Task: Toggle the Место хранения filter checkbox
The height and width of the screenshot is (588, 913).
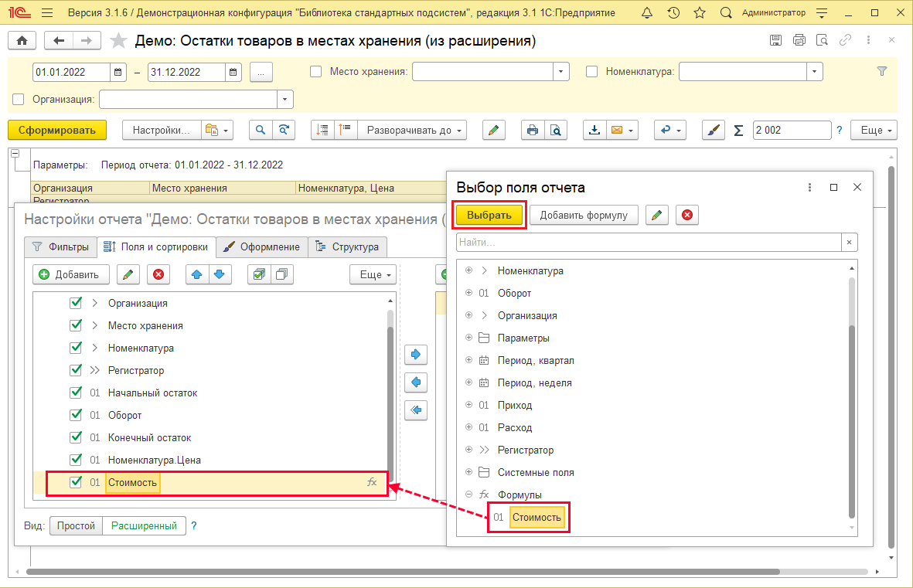Action: (315, 72)
